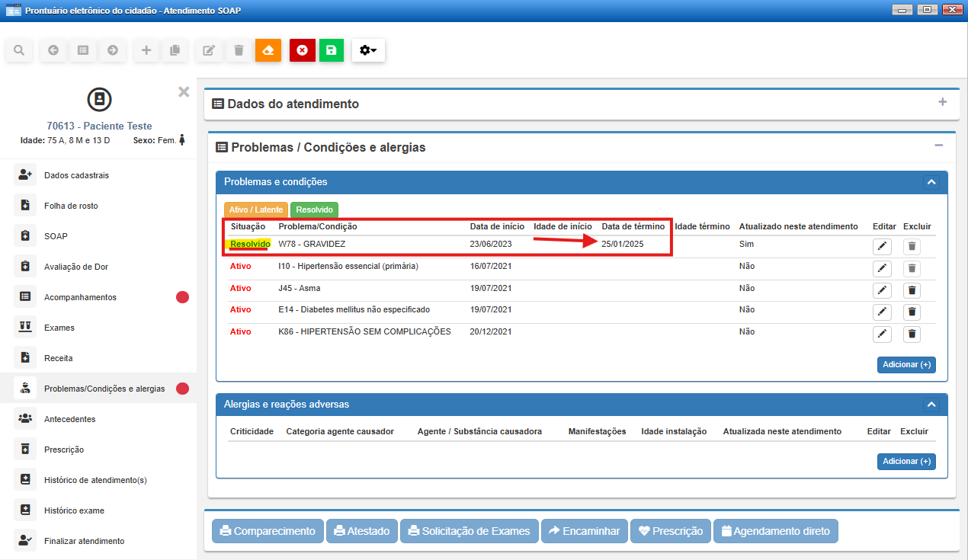The height and width of the screenshot is (560, 968).
Task: Click Adicionar (+) under Problemas e condições
Action: click(x=906, y=365)
